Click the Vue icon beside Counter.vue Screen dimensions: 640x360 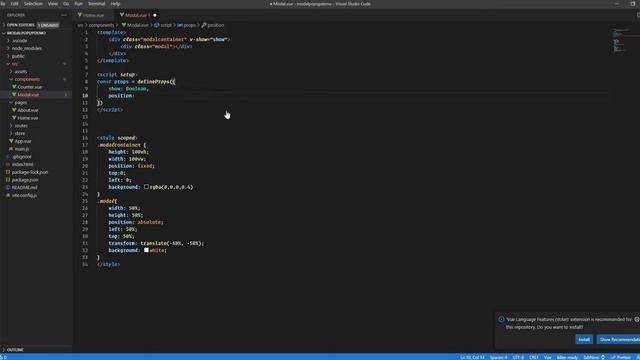[x=14, y=87]
